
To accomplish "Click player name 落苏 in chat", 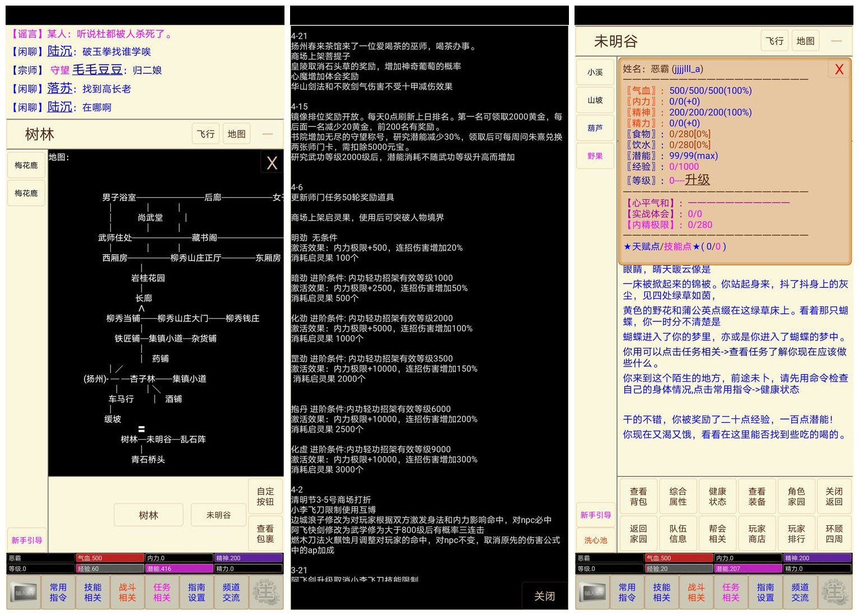I will tap(60, 88).
